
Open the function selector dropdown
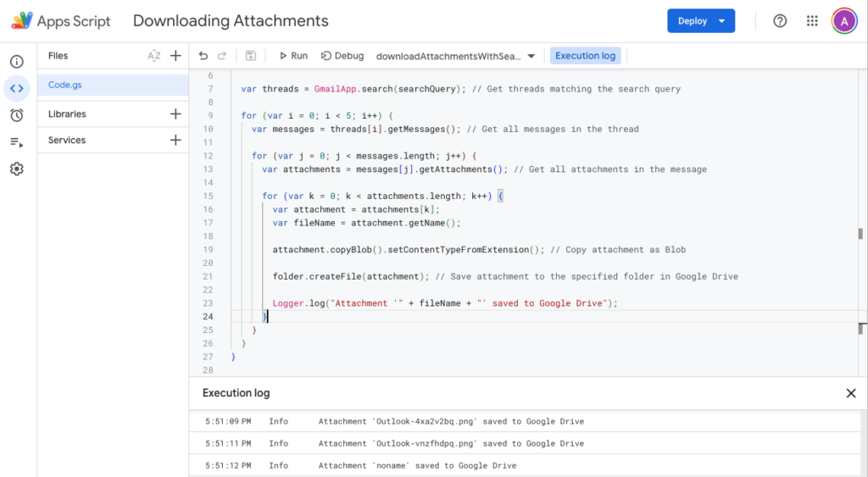(455, 56)
